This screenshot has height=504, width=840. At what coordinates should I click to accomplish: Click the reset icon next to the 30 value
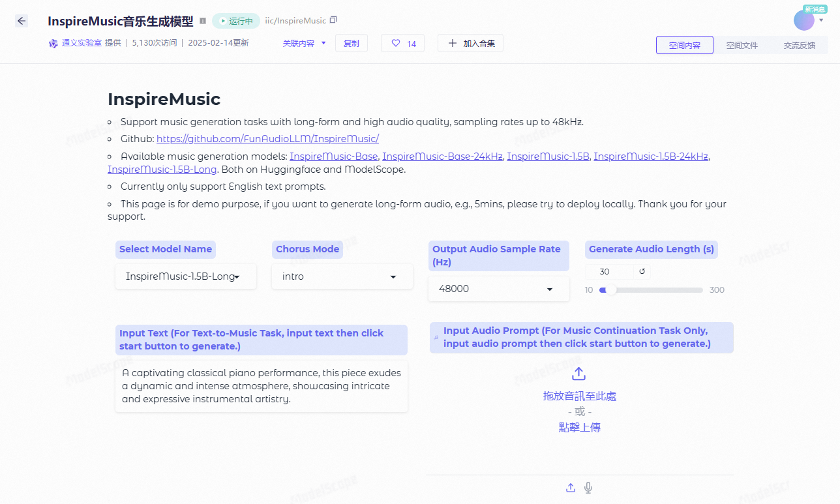pos(642,272)
